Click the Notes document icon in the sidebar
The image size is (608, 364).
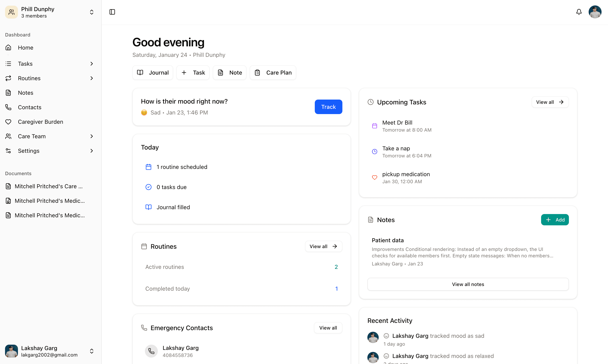8,93
